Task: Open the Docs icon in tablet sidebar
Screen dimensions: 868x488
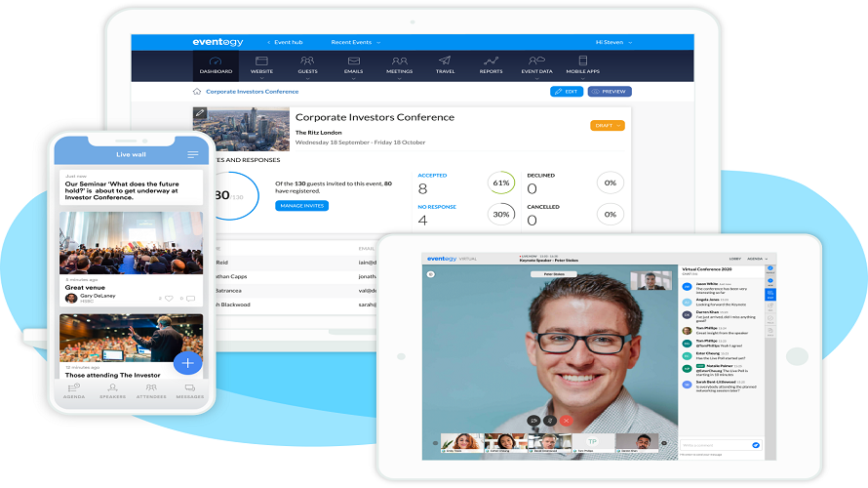Action: point(770,333)
